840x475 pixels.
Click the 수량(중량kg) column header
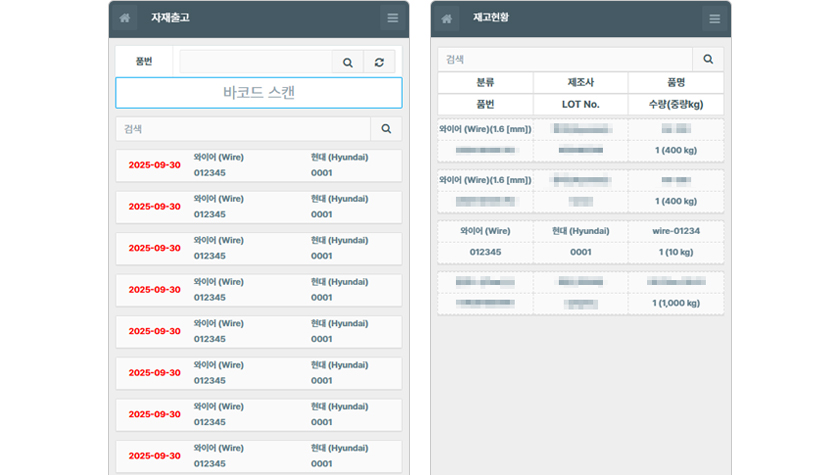pyautogui.click(x=676, y=104)
